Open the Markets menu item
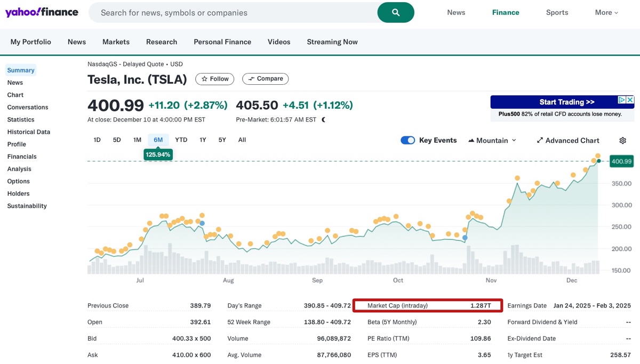Viewport: 640px width, 364px height. pyautogui.click(x=116, y=42)
